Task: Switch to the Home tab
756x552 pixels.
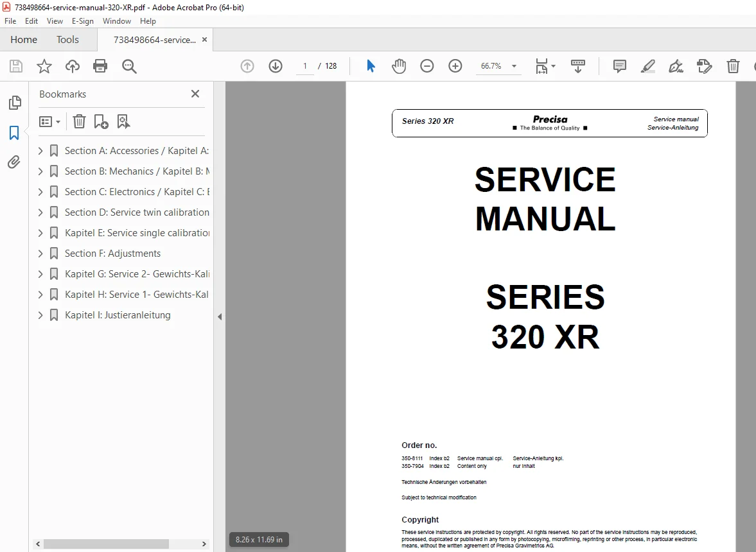Action: coord(24,40)
